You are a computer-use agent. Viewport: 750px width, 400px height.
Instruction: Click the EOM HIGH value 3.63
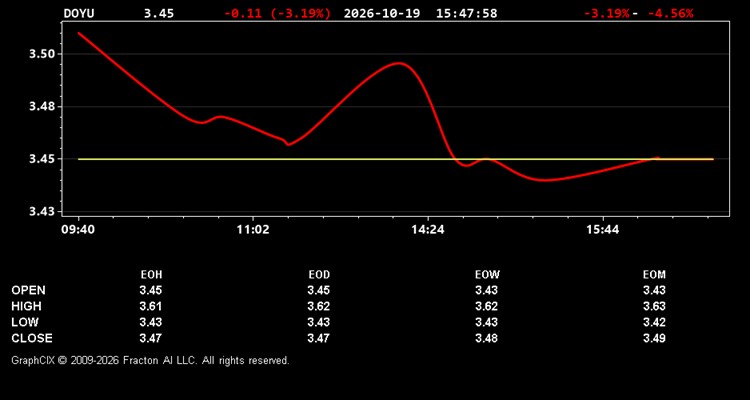point(654,306)
